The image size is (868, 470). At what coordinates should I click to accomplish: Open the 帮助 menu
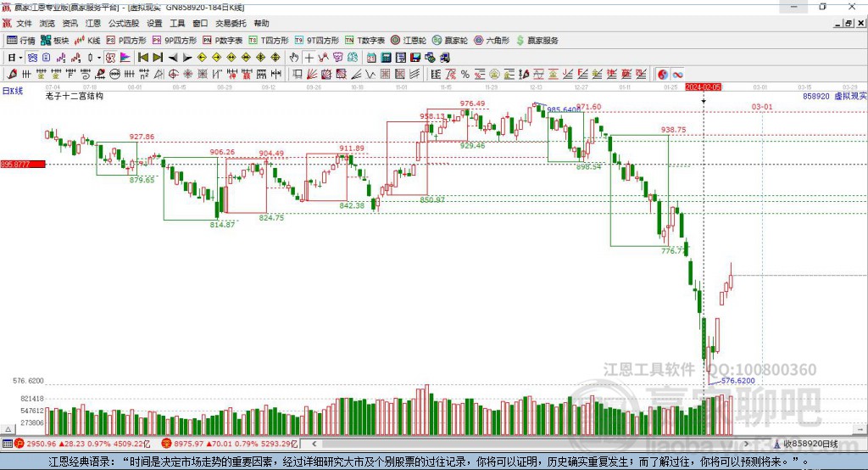(261, 23)
